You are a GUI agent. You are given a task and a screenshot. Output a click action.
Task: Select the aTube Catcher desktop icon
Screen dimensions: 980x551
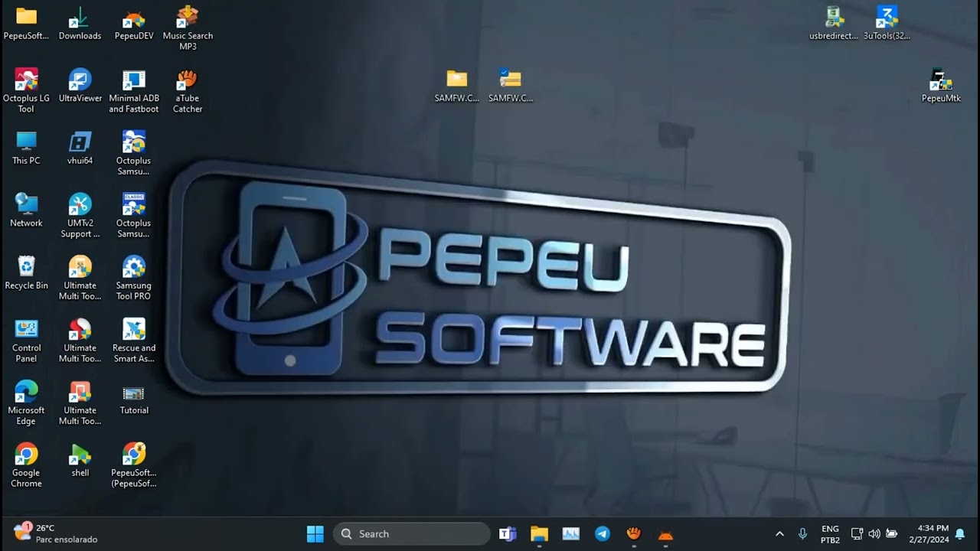pos(187,81)
